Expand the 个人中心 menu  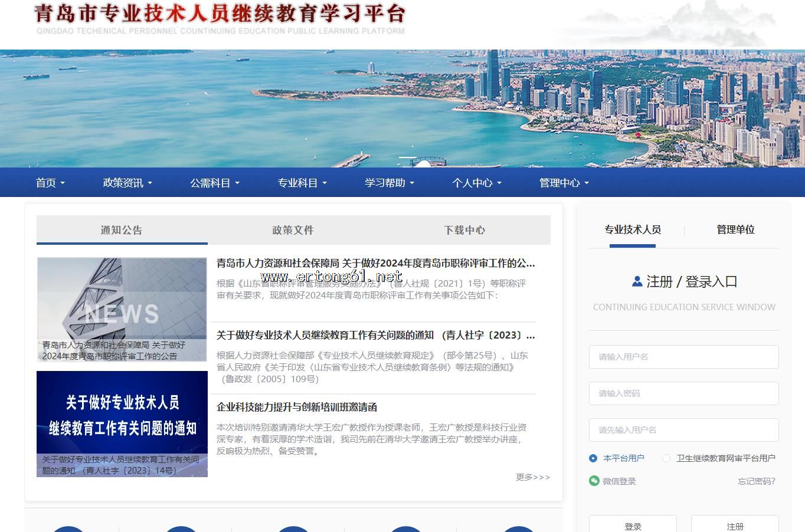[x=477, y=183]
